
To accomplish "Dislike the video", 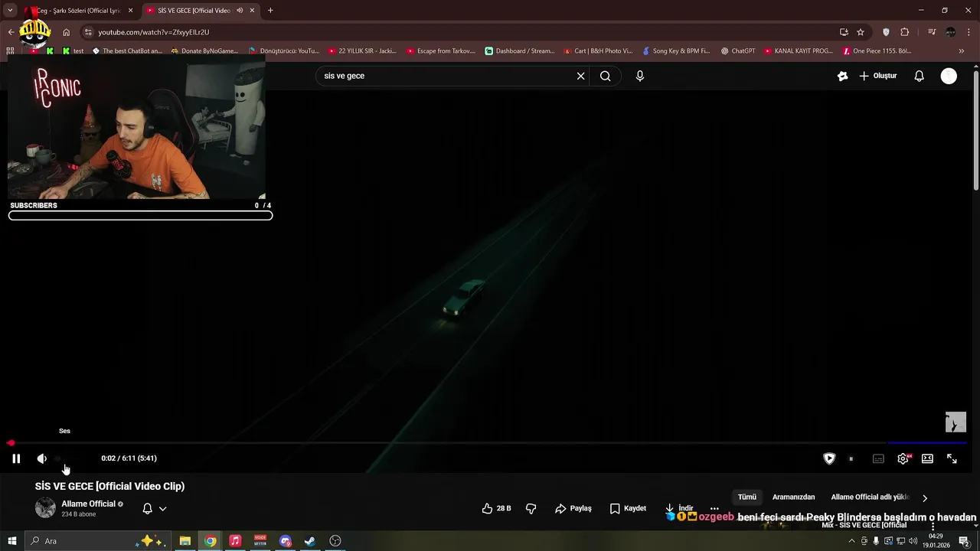I will (x=531, y=508).
